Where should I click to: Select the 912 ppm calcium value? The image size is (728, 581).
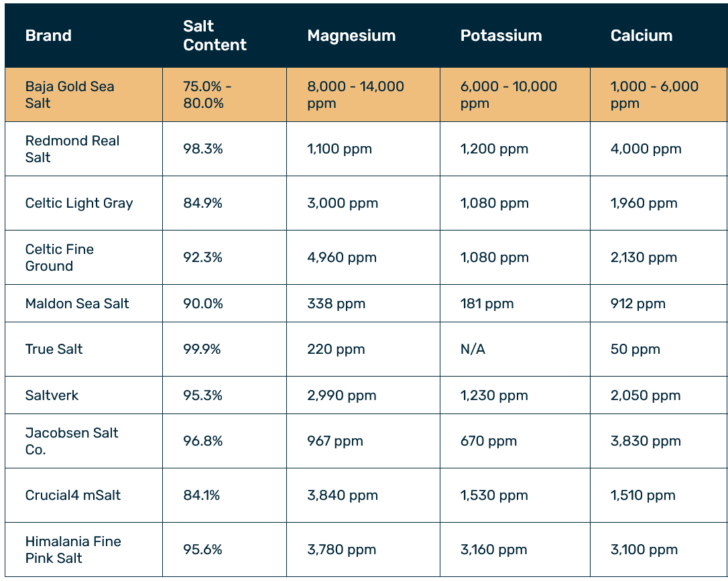638,304
